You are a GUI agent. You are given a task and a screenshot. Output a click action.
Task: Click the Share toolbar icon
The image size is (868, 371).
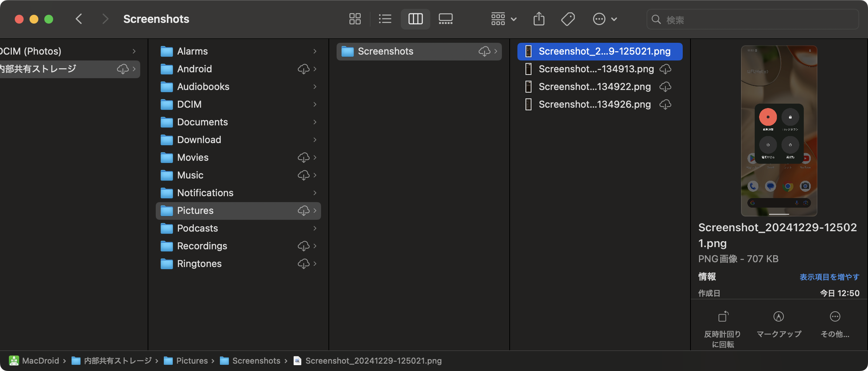pyautogui.click(x=539, y=19)
